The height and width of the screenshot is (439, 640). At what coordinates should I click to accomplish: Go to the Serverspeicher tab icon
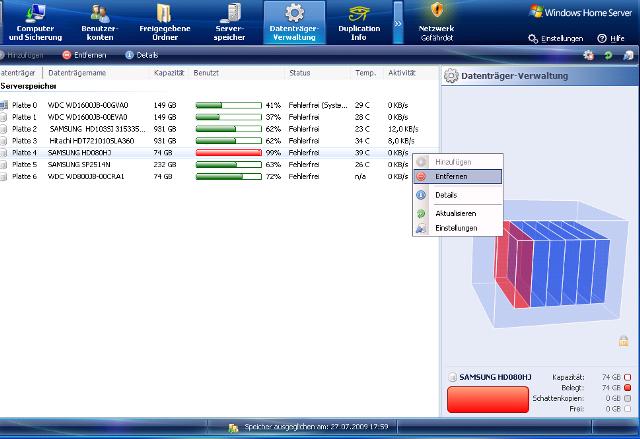[x=228, y=13]
